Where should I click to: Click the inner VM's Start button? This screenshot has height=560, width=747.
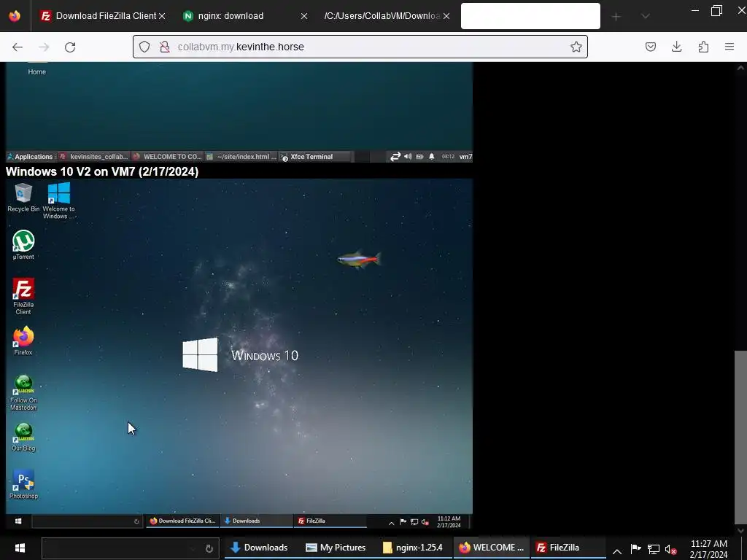pos(18,521)
